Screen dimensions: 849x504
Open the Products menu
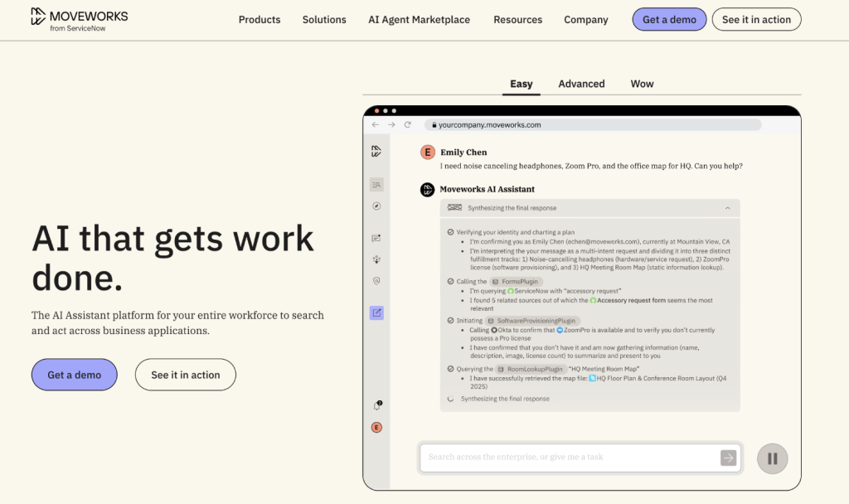(x=260, y=20)
